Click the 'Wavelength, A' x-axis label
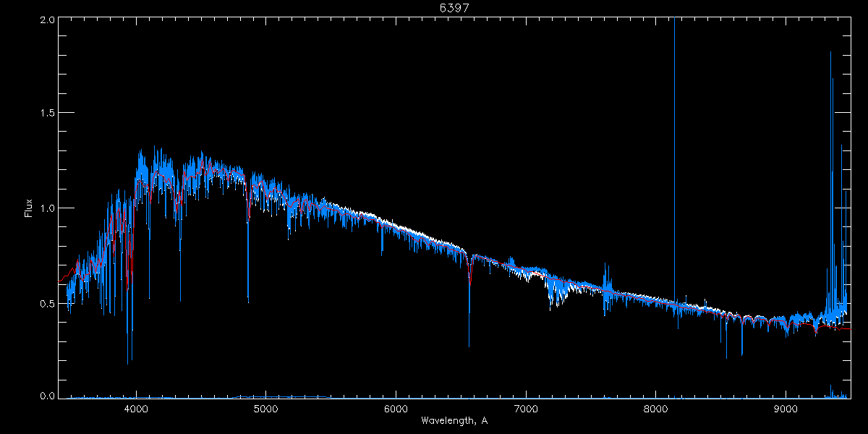Image resolution: width=868 pixels, height=434 pixels. pos(454,421)
